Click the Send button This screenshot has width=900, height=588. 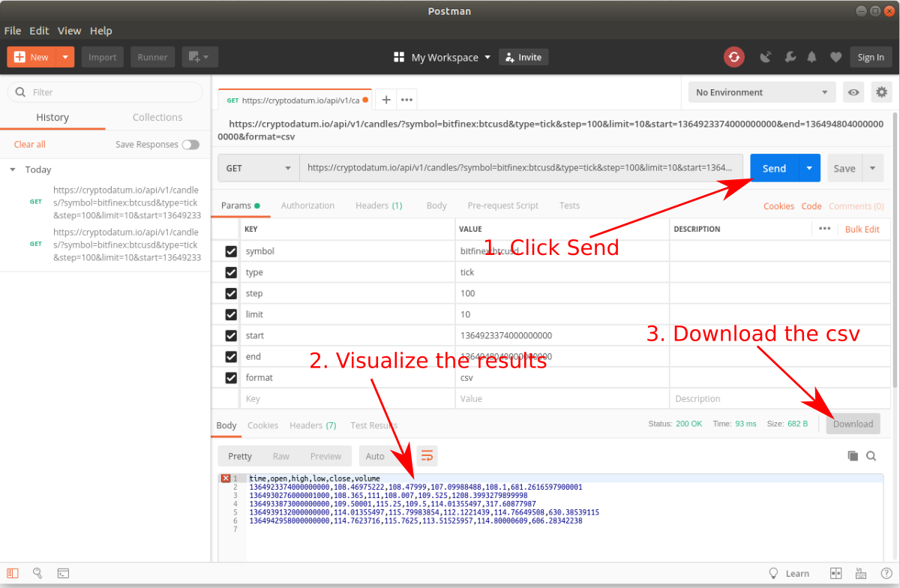click(775, 169)
